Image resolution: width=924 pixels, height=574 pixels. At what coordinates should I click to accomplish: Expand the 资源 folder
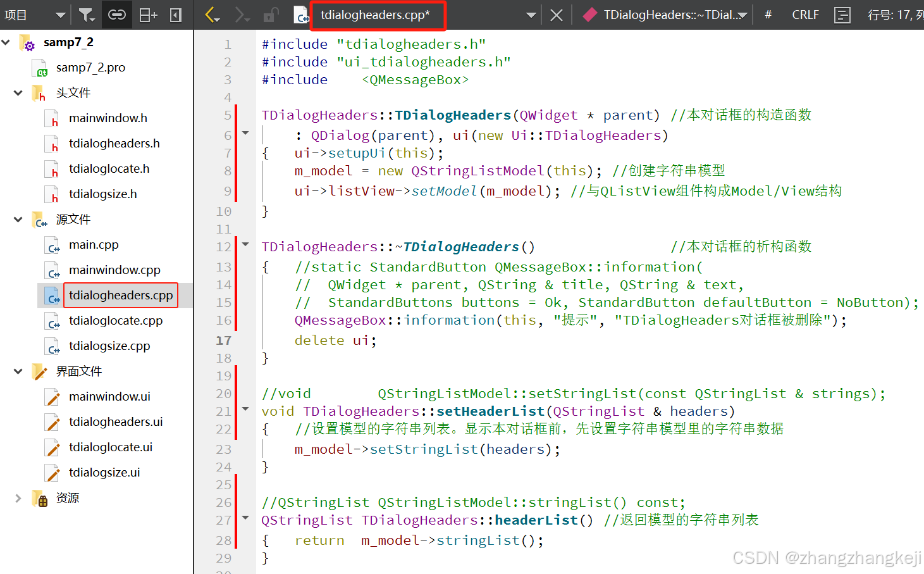(x=18, y=498)
